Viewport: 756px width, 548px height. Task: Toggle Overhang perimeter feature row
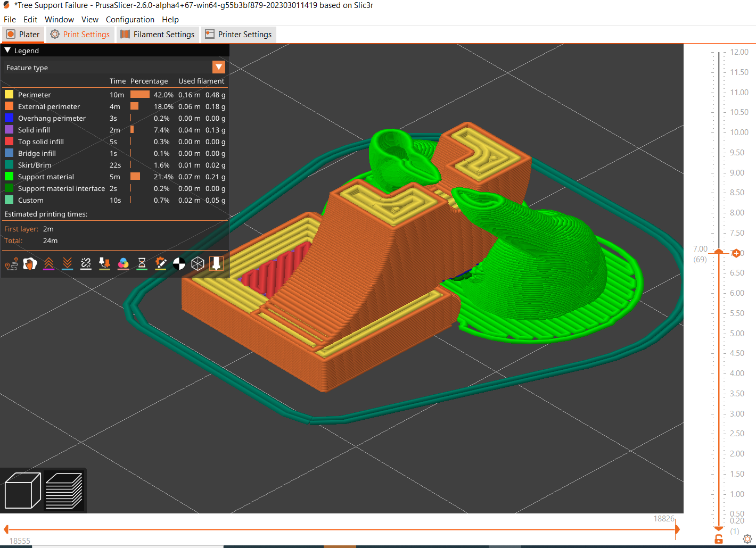click(115, 118)
